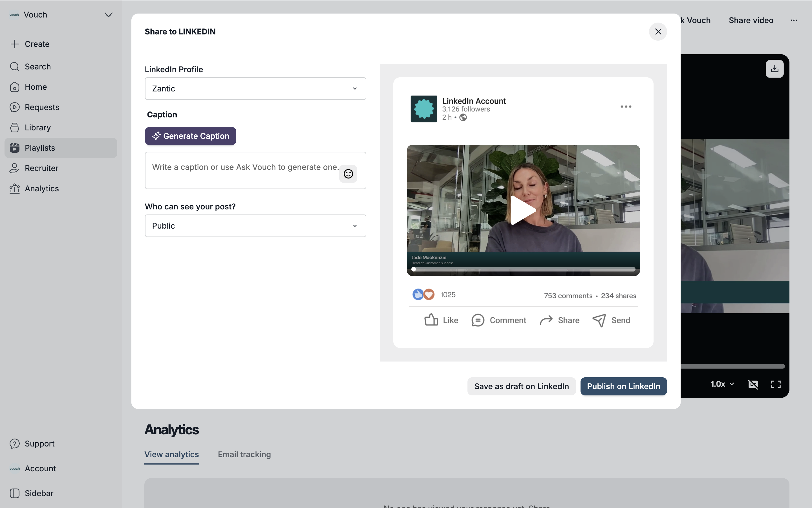Click the Ask Vouch button in top bar
This screenshot has width=812, height=508.
coord(695,21)
